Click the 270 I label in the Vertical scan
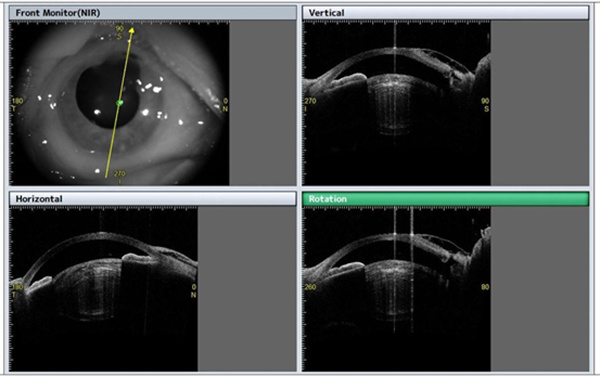600x376 pixels. click(x=310, y=105)
